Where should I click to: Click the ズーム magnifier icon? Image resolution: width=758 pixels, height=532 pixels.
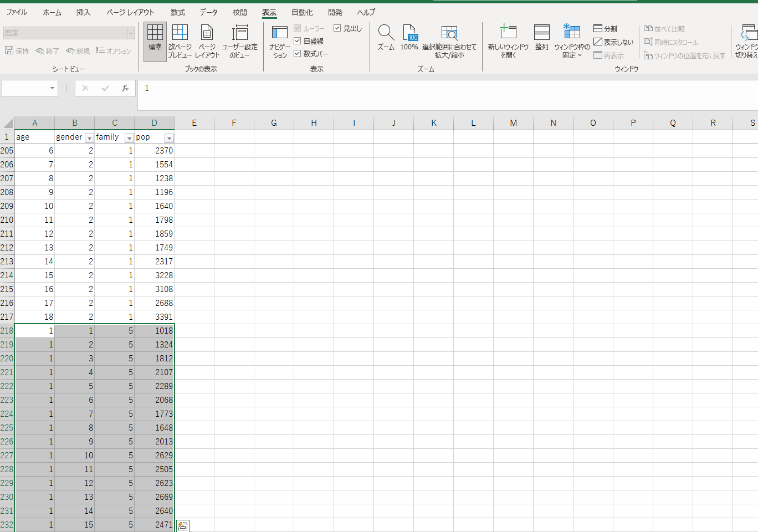[x=386, y=33]
